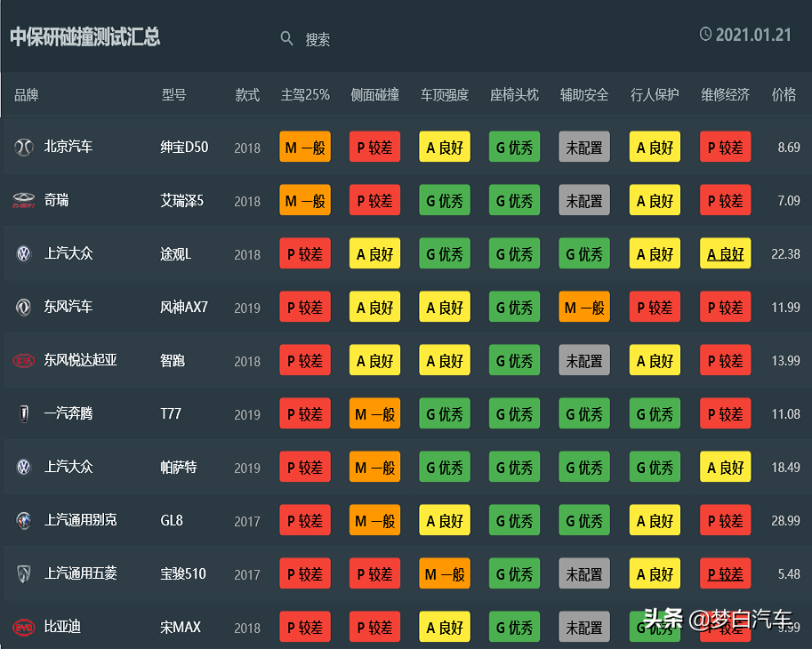Click the 上汽通用五菱 brand logo
The height and width of the screenshot is (649, 812).
(23, 574)
